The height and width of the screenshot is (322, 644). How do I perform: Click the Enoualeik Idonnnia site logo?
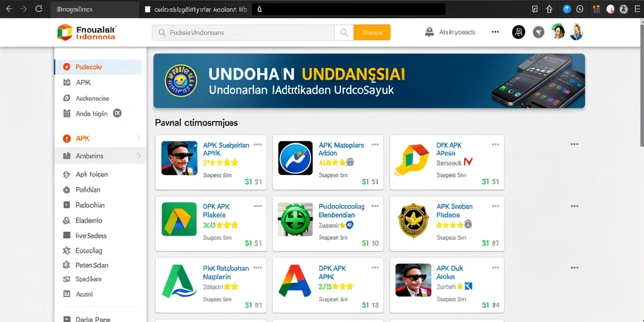tap(87, 32)
